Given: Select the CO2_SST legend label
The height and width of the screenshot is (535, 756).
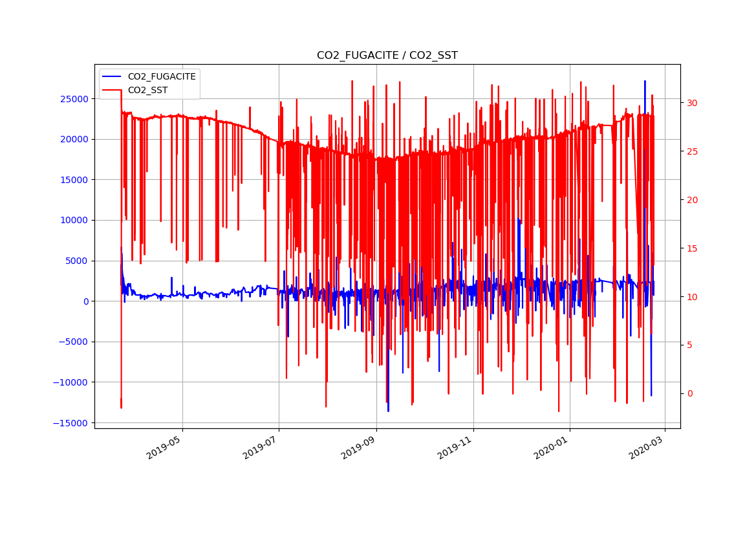Looking at the screenshot, I should 147,90.
